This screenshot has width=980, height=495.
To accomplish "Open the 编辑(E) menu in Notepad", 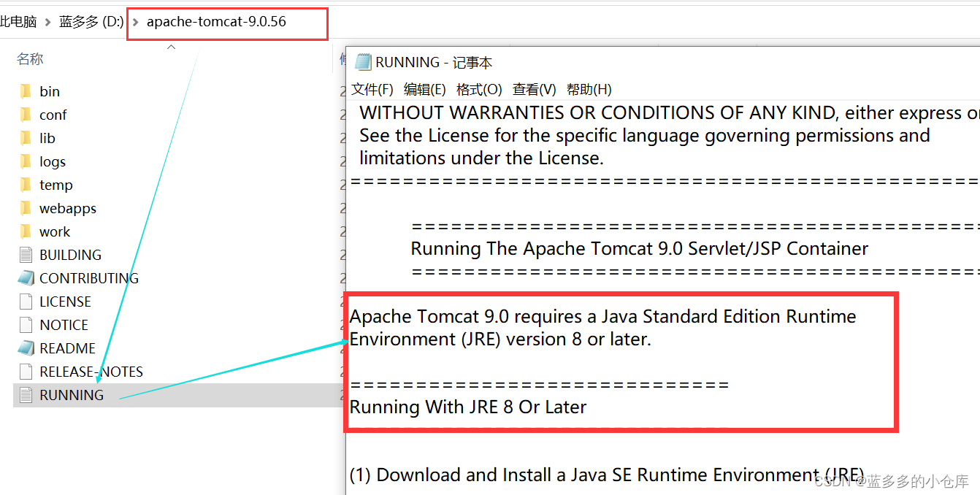I will click(x=425, y=89).
